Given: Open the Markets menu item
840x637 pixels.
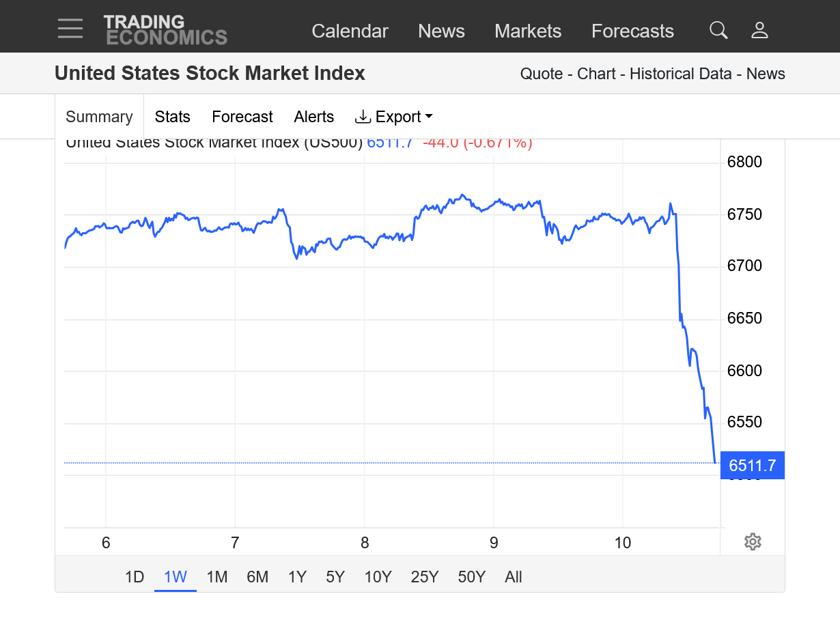Looking at the screenshot, I should point(528,31).
